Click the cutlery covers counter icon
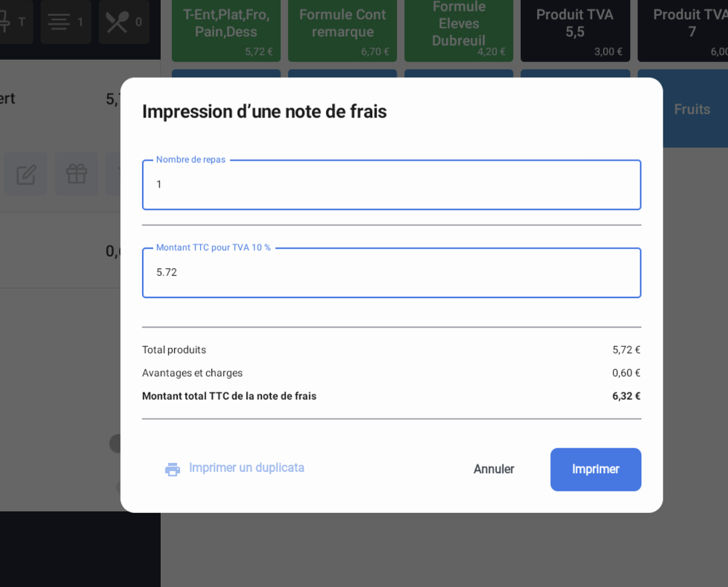 (118, 22)
